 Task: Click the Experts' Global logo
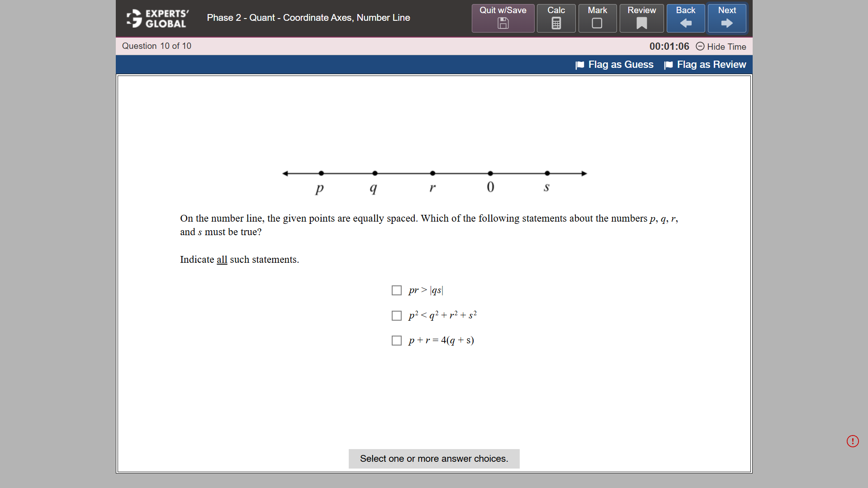tap(157, 18)
